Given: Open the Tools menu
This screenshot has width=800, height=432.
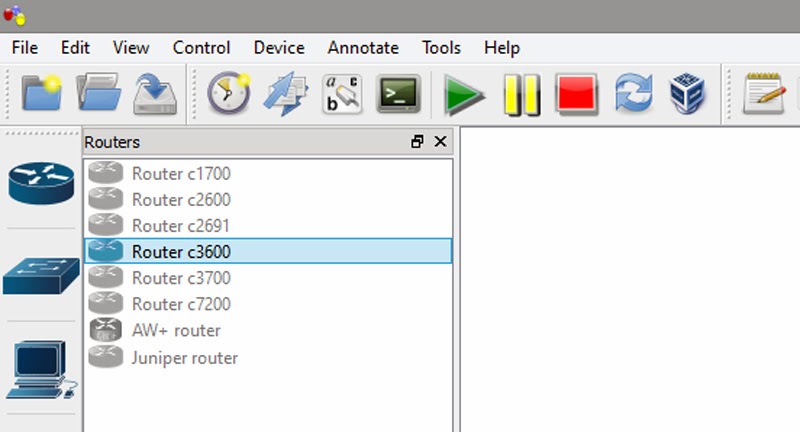Looking at the screenshot, I should click(441, 47).
